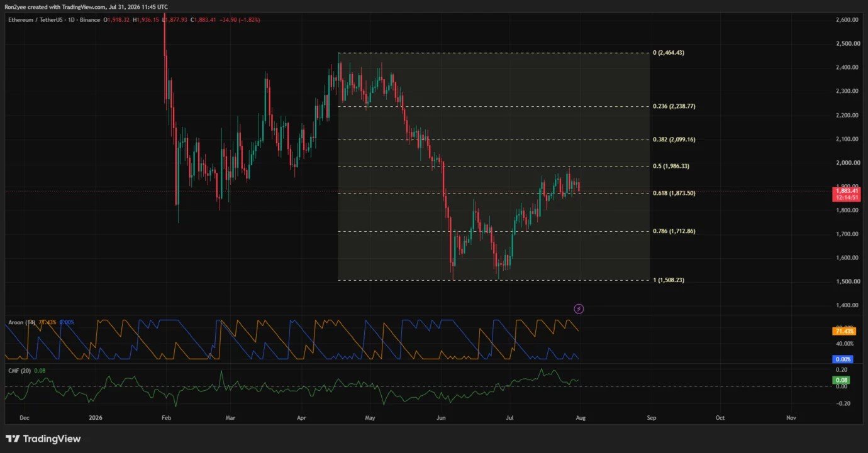Click the Jun label on time axis
This screenshot has height=453, width=868.
coord(441,417)
